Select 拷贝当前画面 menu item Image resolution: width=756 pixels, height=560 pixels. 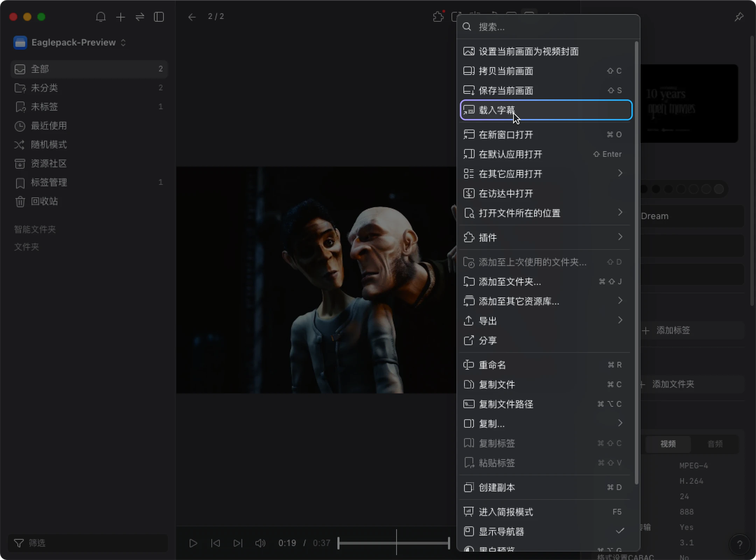(x=546, y=71)
